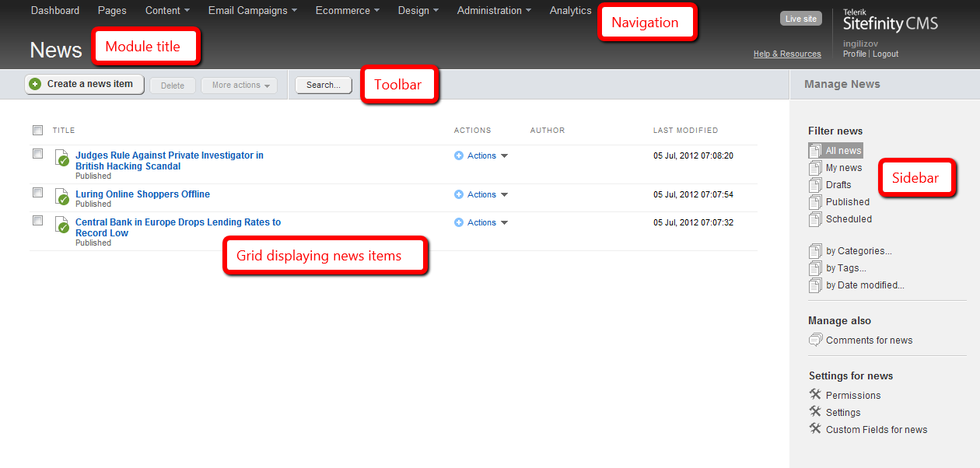Expand Actions menu for Central Bank in Europe item
Image resolution: width=980 pixels, height=468 pixels.
point(481,222)
